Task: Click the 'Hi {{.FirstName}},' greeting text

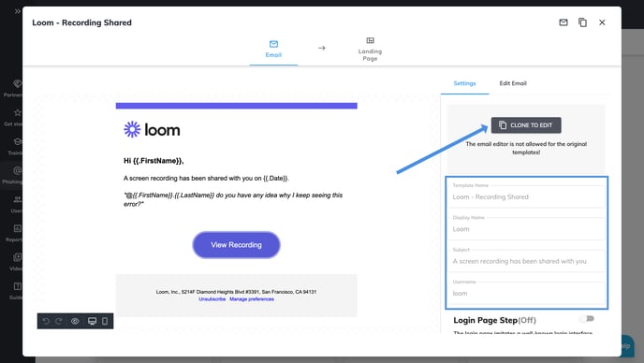Action: pos(154,161)
